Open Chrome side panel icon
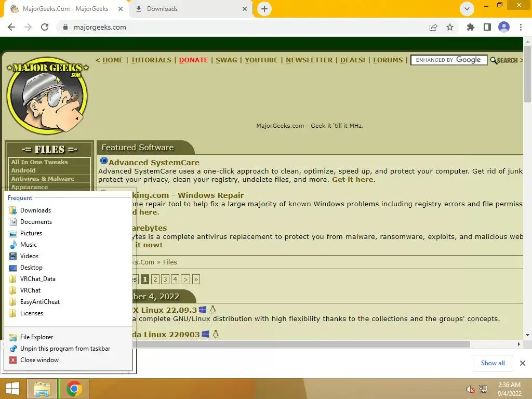 [487, 27]
